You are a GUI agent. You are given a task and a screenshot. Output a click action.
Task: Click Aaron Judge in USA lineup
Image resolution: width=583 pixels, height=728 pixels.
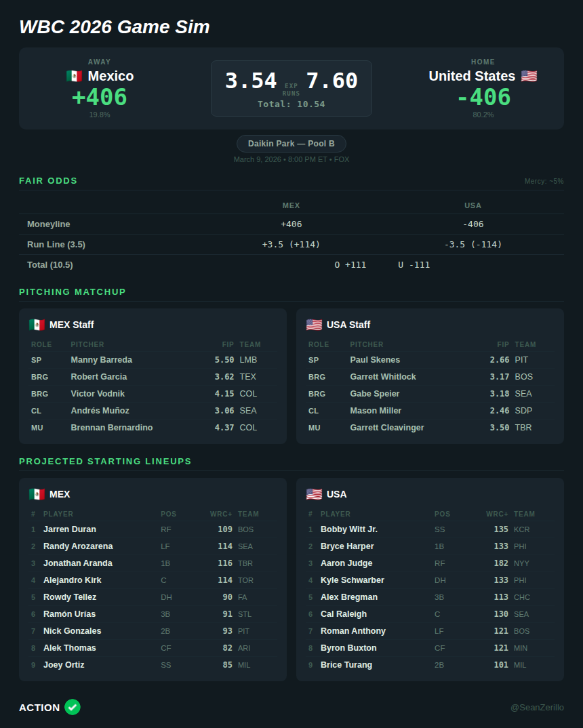tap(346, 563)
